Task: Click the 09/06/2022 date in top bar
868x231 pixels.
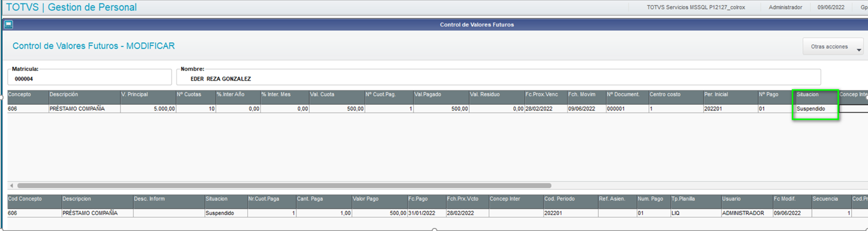Action: tap(831, 8)
